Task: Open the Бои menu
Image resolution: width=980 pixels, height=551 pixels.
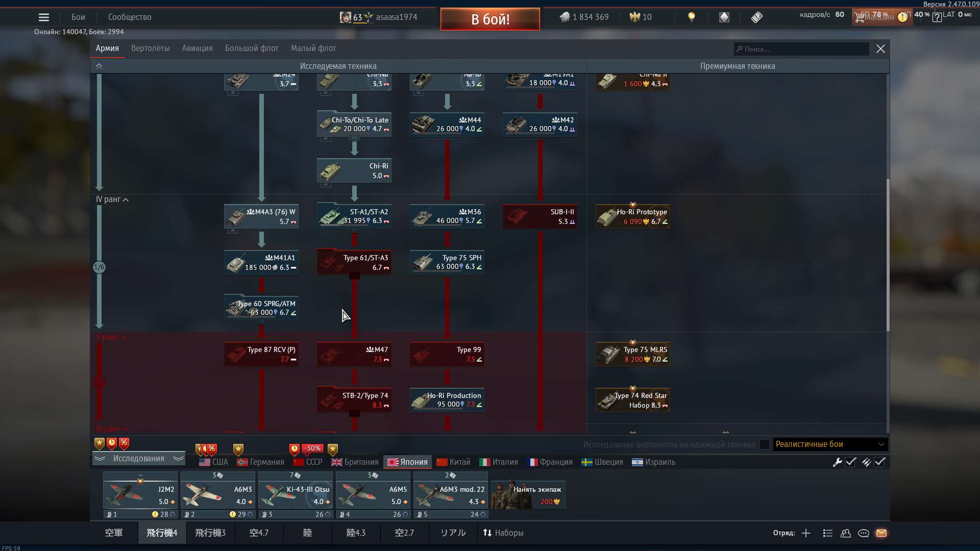Action: coord(78,17)
